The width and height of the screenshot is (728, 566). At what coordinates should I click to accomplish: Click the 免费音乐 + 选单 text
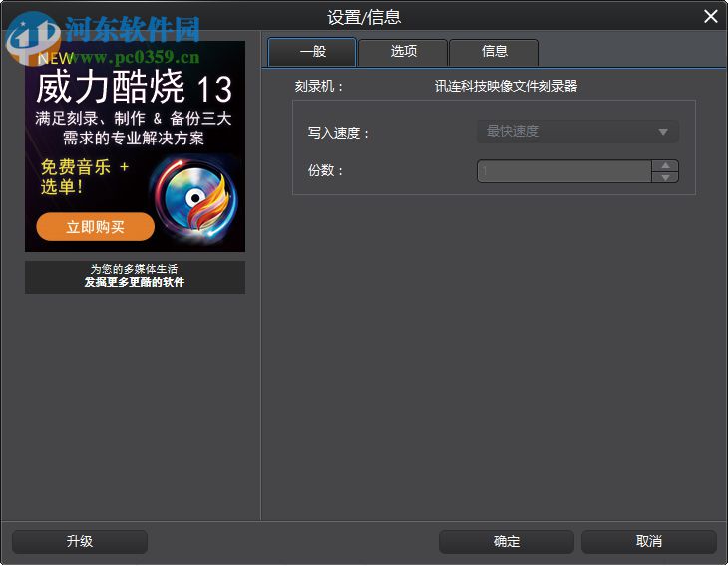click(x=85, y=176)
